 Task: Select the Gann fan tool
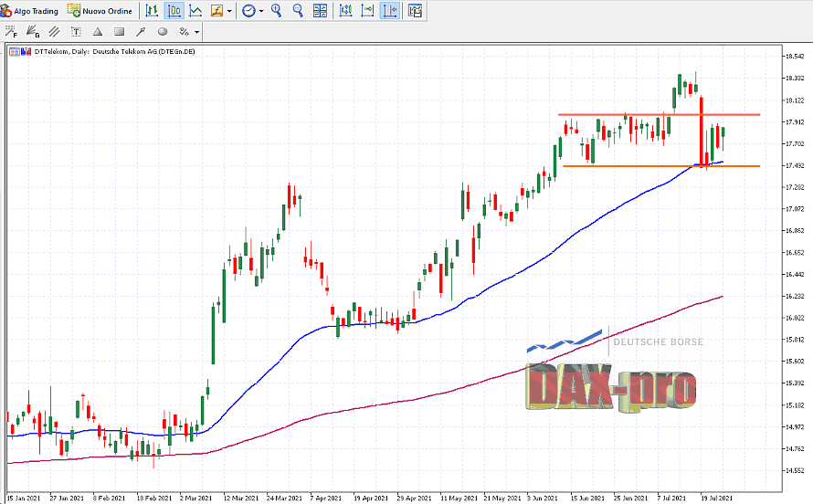[x=32, y=32]
